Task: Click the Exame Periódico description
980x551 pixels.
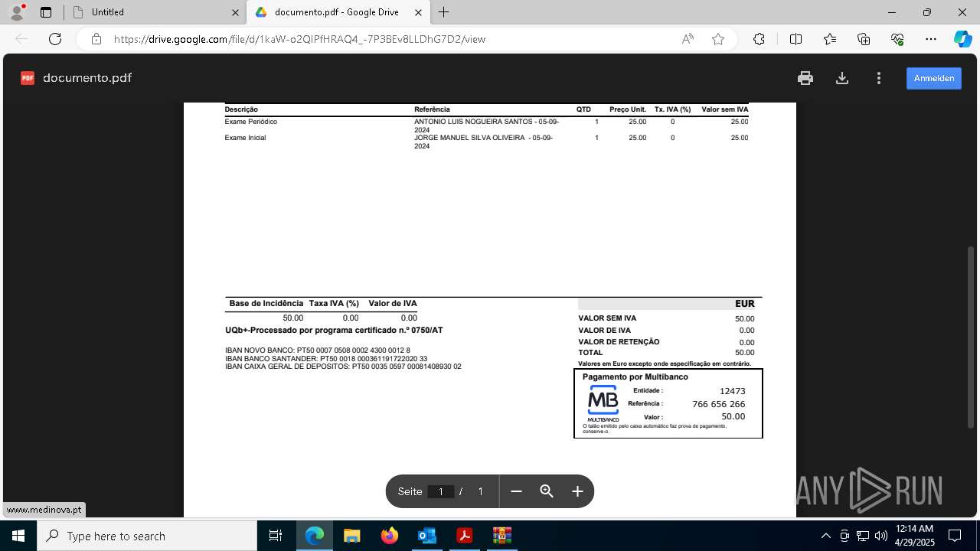Action: [251, 122]
